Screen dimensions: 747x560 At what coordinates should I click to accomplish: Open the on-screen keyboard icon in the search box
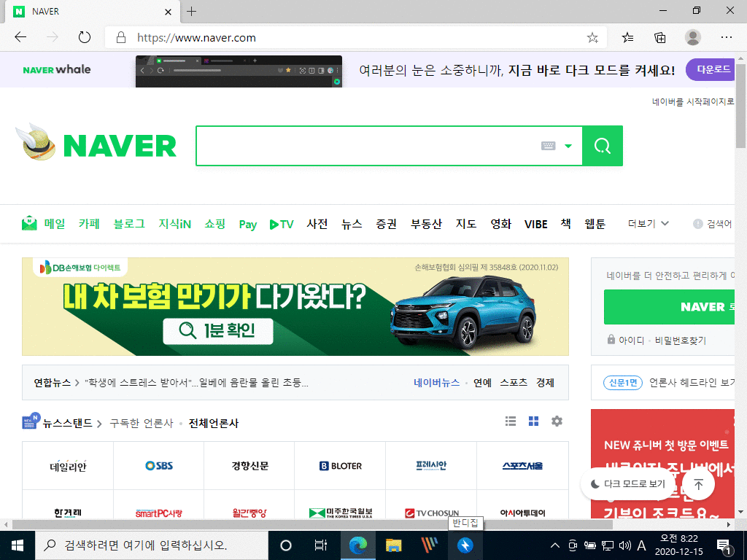(549, 146)
